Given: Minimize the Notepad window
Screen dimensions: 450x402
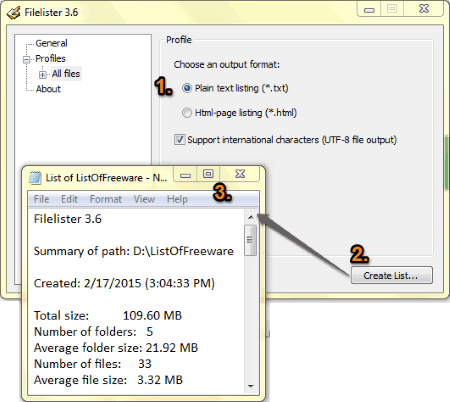Looking at the screenshot, I should [185, 174].
